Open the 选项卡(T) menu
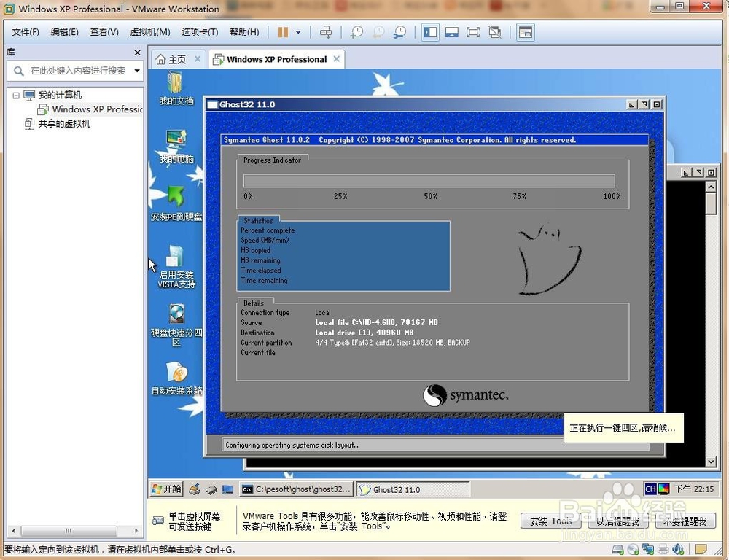Screen dimensions: 729x560 pos(200,32)
